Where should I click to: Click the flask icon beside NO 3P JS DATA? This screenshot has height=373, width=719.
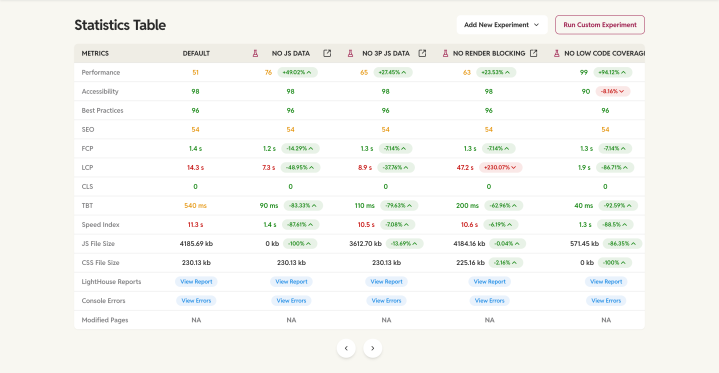(350, 53)
